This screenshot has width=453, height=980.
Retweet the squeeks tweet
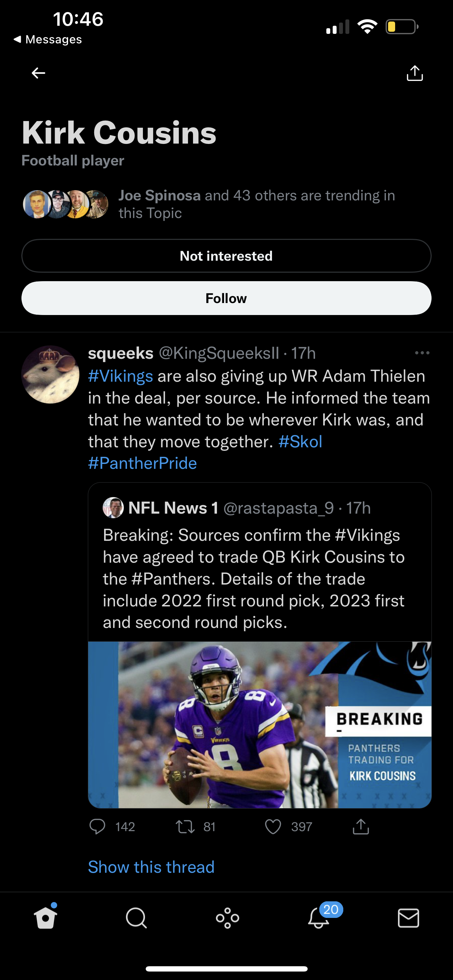[185, 827]
